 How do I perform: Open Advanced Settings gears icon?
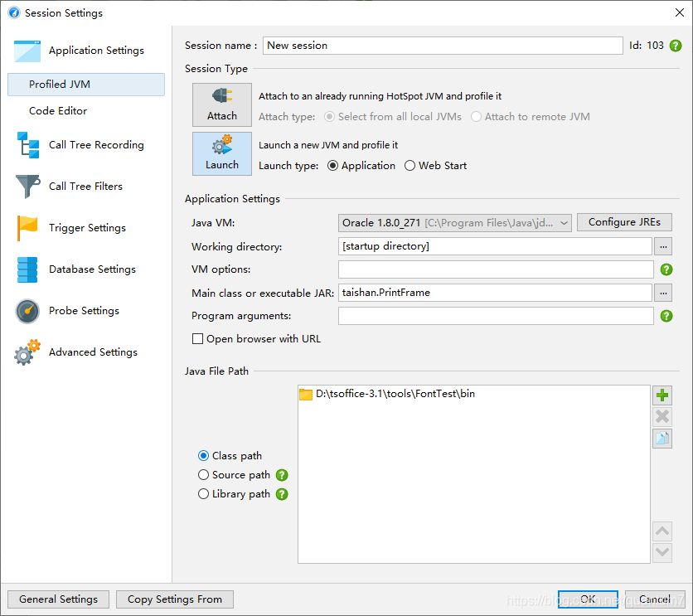tap(27, 352)
